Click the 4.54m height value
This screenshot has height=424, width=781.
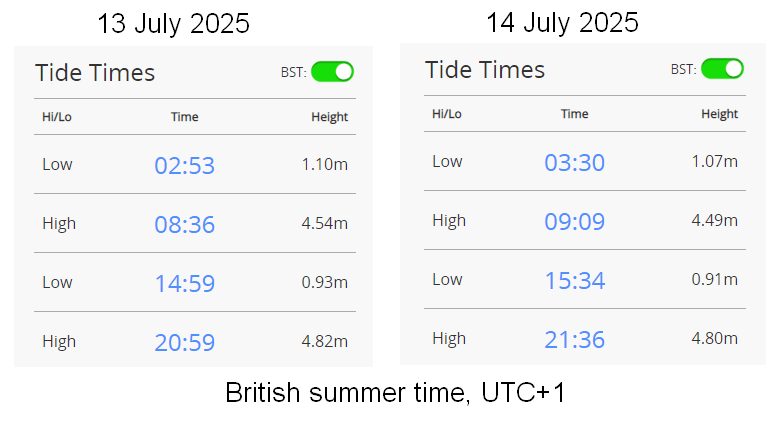325,223
